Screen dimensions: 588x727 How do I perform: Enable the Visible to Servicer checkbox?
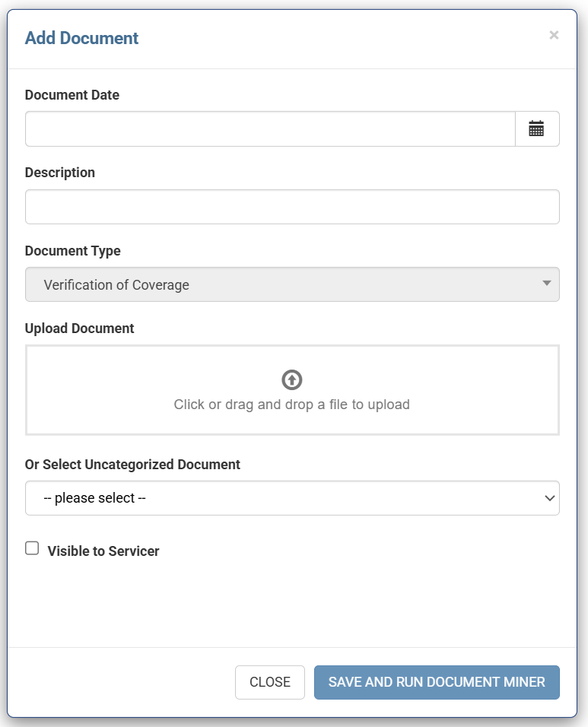32,548
